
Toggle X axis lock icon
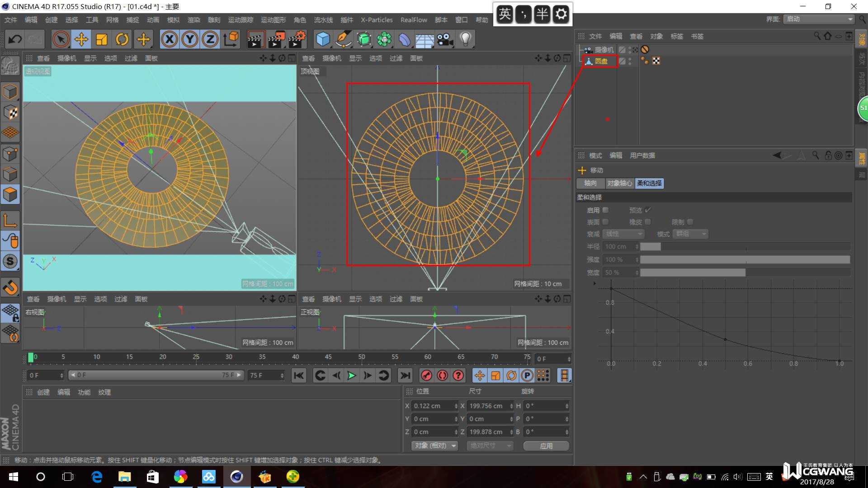click(170, 39)
